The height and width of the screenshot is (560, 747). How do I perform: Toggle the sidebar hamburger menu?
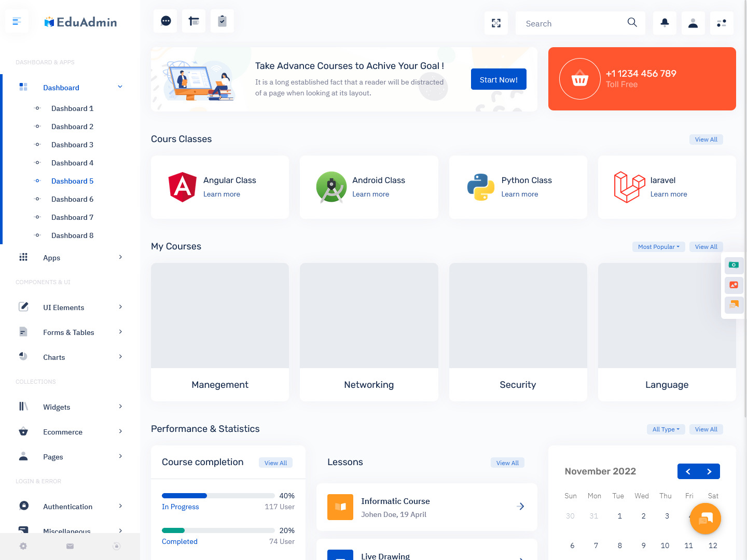tap(17, 21)
